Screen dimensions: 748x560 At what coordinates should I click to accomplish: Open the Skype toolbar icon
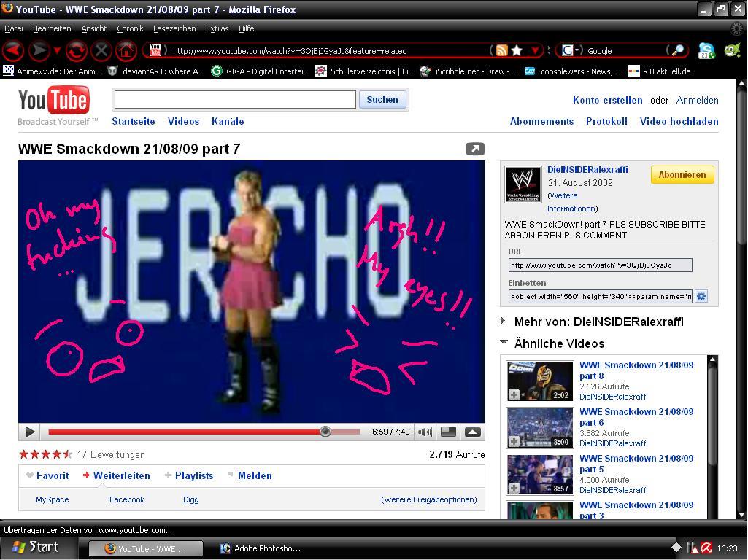click(x=706, y=50)
